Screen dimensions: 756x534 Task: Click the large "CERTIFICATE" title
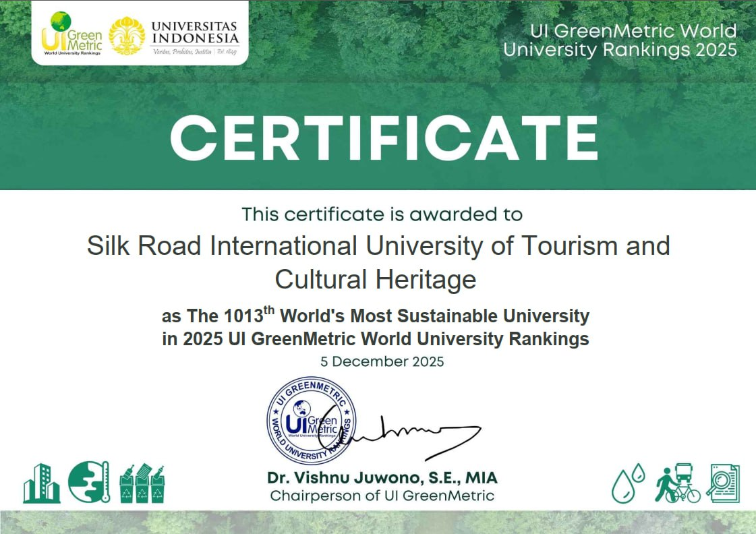tap(384, 138)
